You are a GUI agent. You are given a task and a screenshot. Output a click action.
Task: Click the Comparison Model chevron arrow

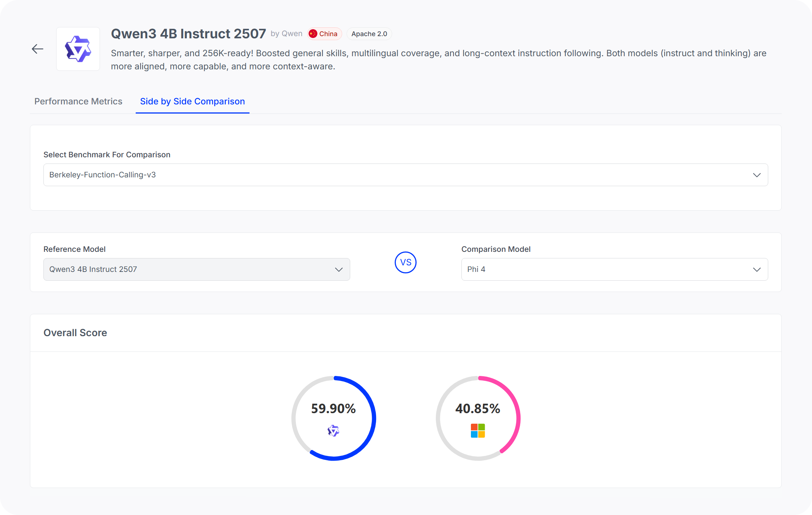click(x=757, y=269)
